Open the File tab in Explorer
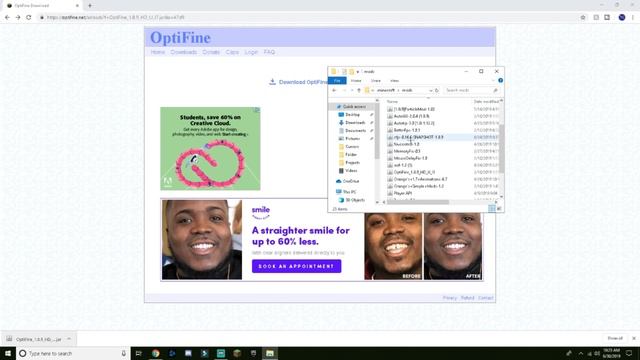The image size is (640, 360). (337, 81)
